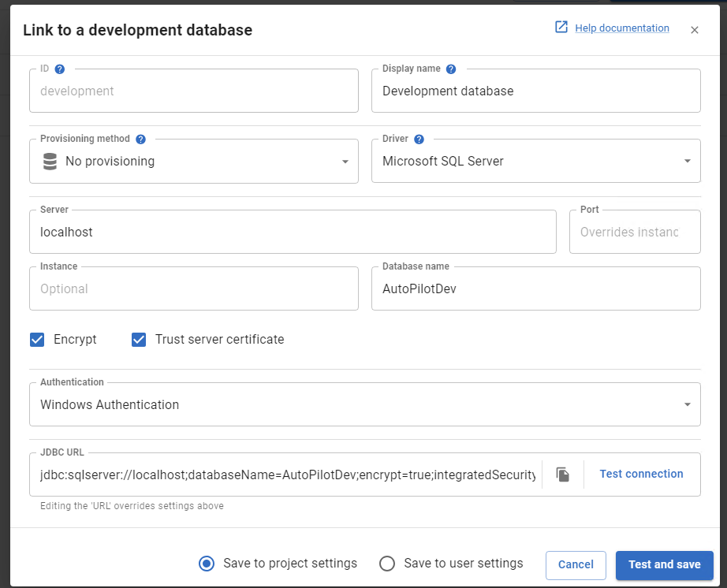Click the Test connection link
The image size is (727, 588).
tap(641, 474)
